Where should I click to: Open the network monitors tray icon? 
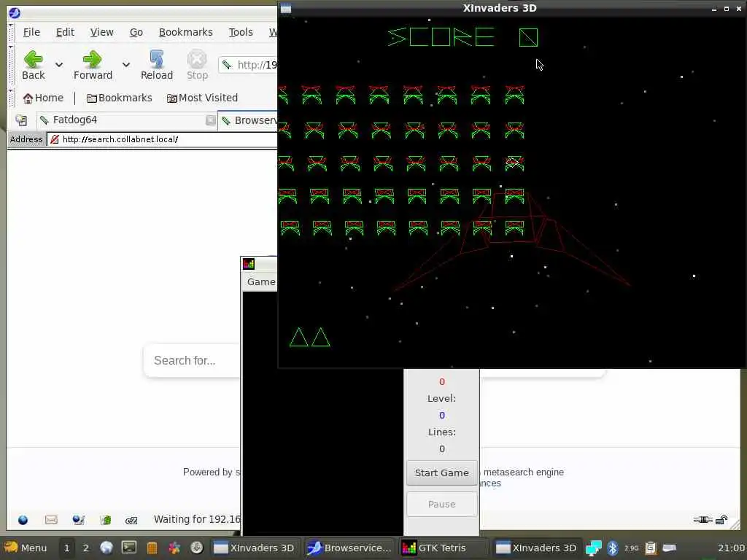594,548
